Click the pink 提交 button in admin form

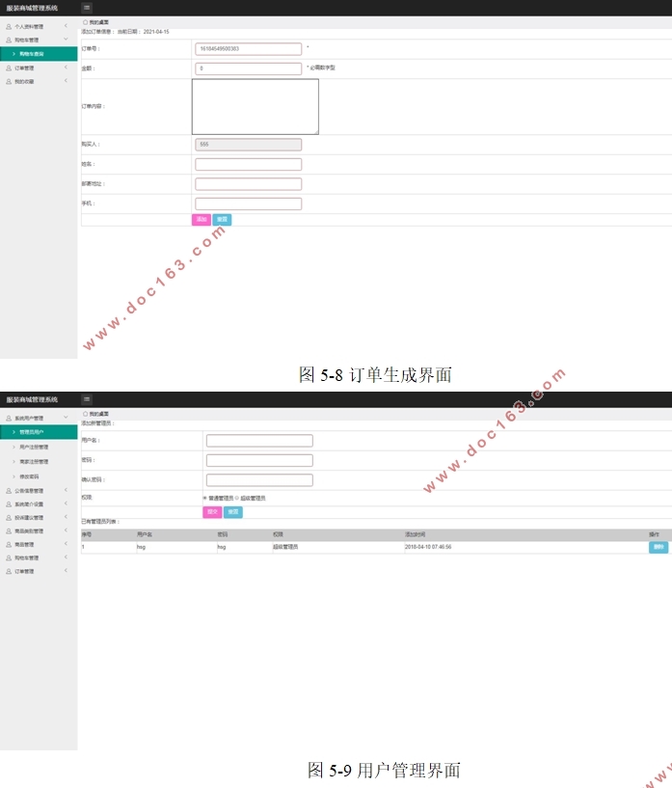[212, 512]
